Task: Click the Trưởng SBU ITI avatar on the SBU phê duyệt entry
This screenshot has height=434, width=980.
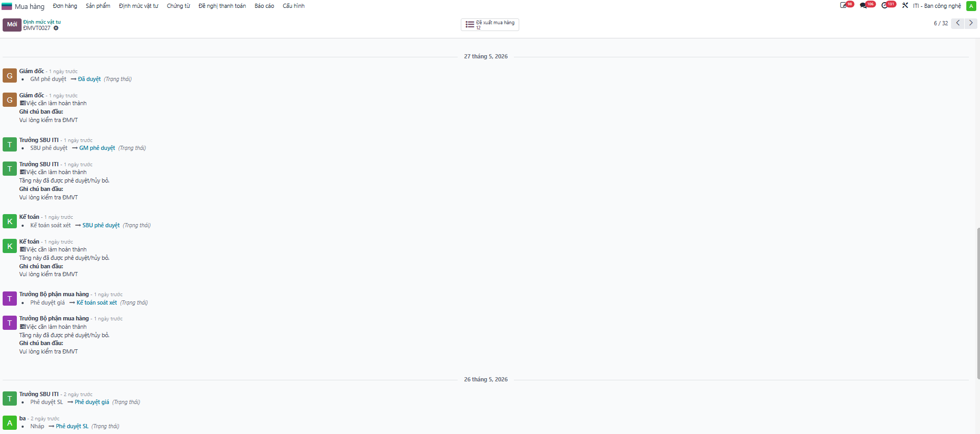Action: tap(9, 145)
